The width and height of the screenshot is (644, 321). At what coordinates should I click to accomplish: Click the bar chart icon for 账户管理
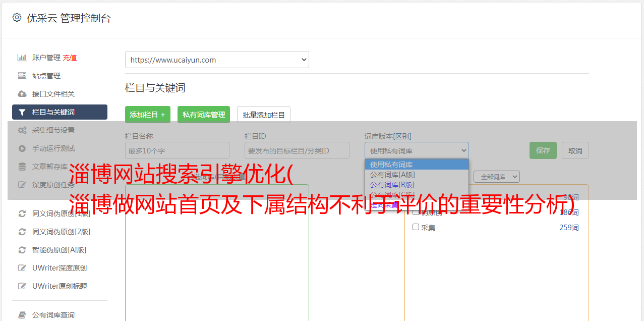(x=22, y=58)
